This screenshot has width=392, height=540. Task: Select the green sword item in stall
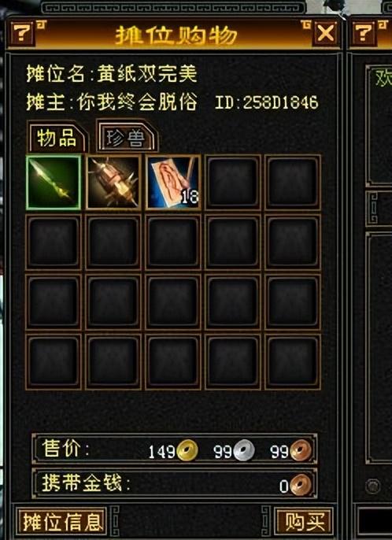tap(54, 182)
